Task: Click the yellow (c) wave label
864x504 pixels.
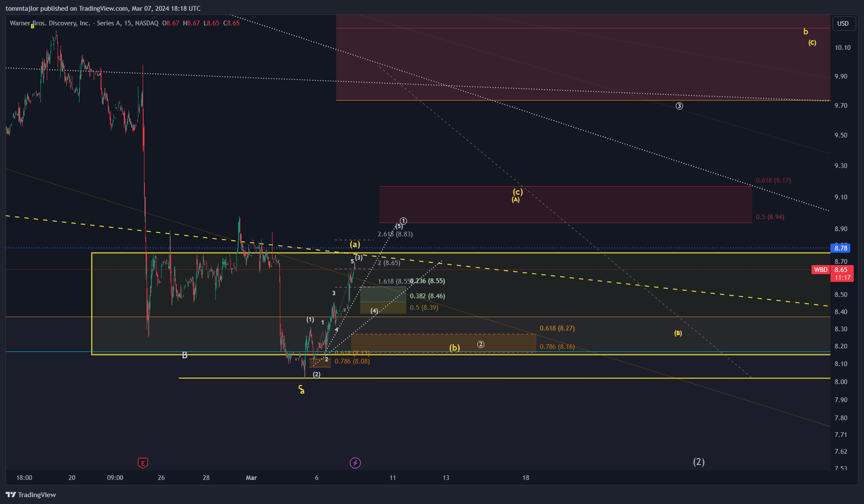Action: pos(518,192)
